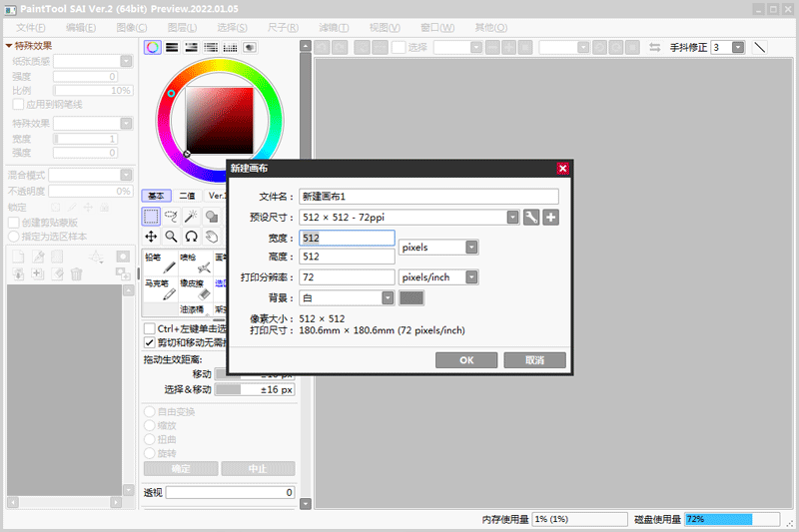Show the color wheel panel
Screen dimensions: 799x532
click(153, 47)
